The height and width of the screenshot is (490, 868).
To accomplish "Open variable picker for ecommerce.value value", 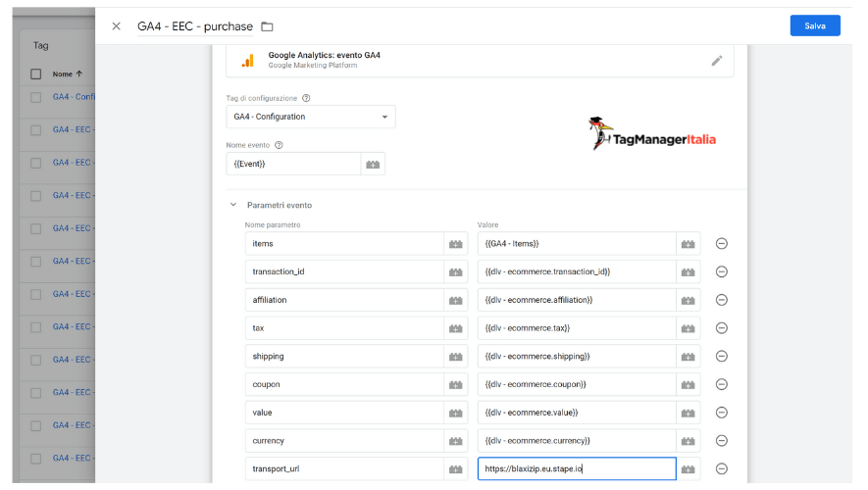I will (689, 414).
